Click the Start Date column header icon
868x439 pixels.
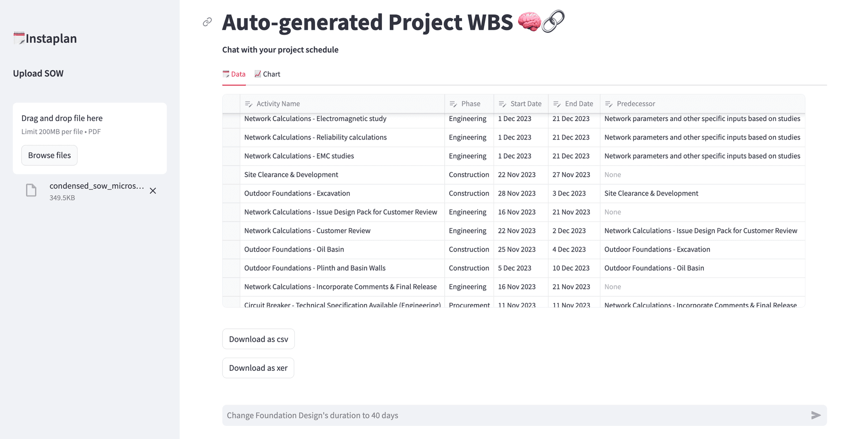click(x=502, y=104)
